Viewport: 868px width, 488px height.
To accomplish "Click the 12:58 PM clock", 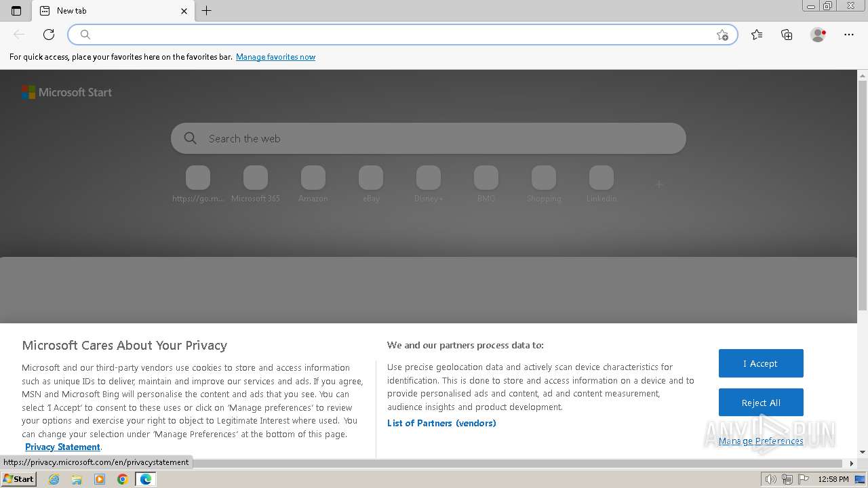I will (833, 479).
